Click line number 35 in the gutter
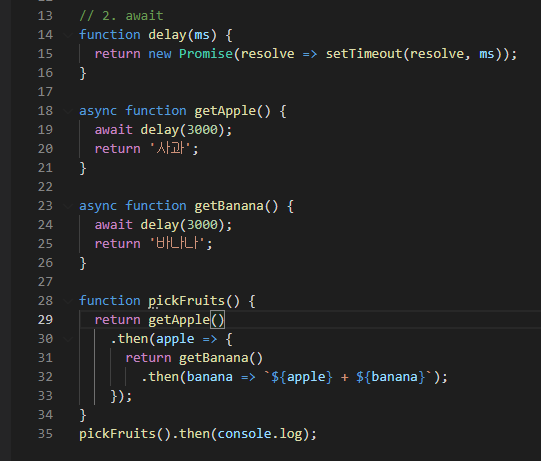 (45, 434)
